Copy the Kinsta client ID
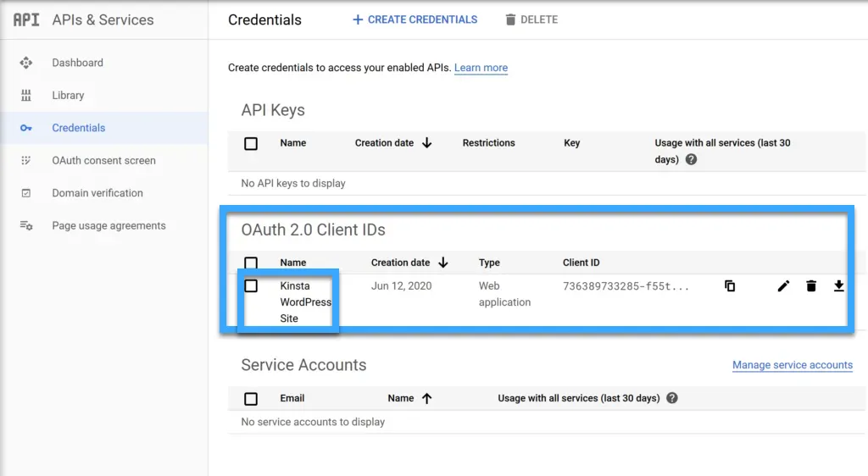 coord(730,285)
